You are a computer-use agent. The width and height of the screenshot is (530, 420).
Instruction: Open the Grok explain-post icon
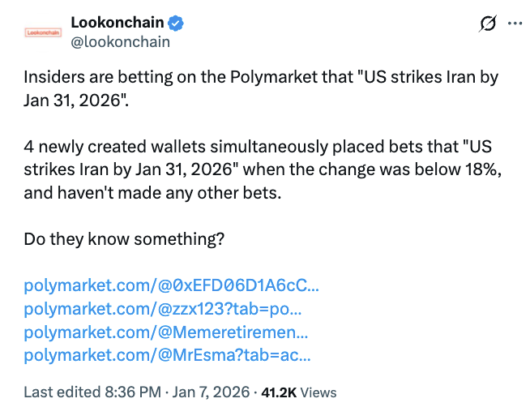tap(487, 24)
